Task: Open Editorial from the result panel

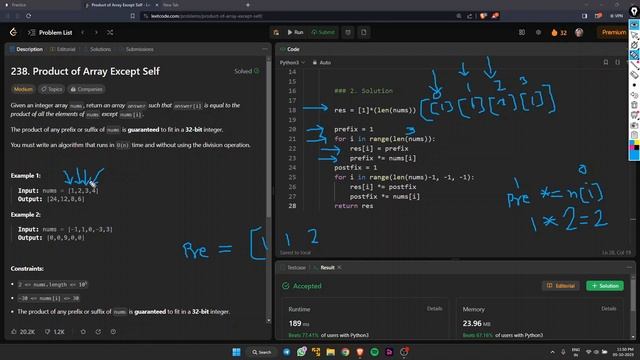Action: [561, 286]
